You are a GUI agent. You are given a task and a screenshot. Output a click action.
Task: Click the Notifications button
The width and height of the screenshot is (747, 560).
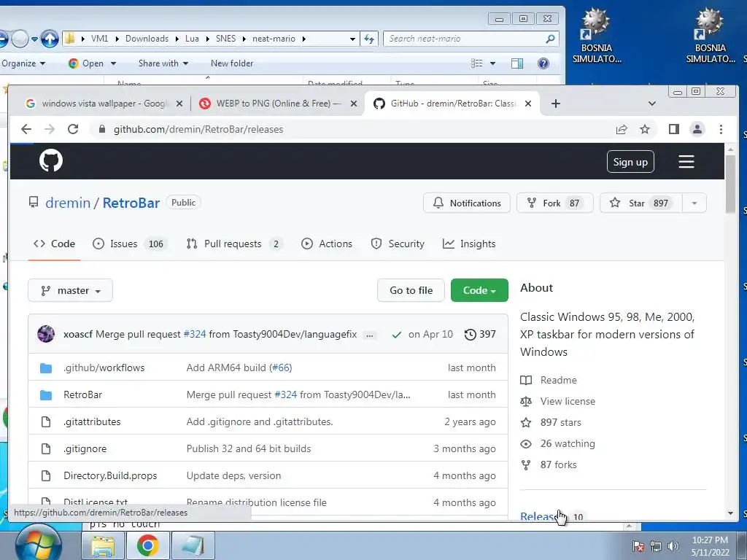(466, 203)
